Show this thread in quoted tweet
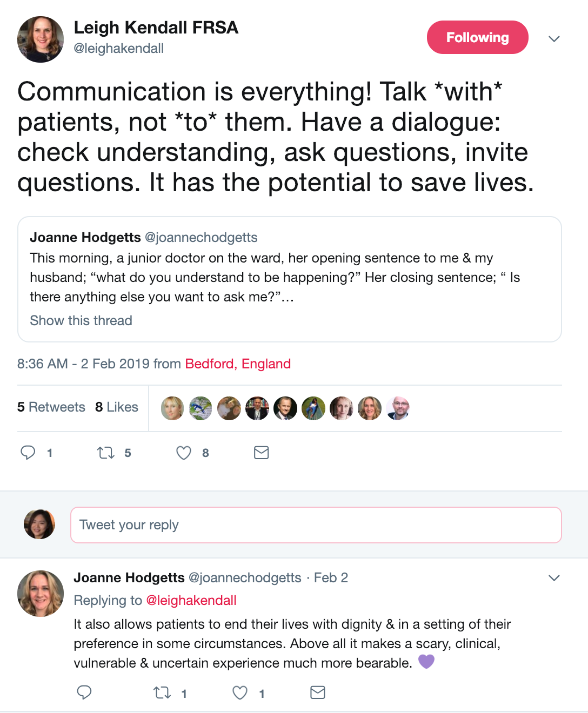This screenshot has width=588, height=713. [x=81, y=320]
